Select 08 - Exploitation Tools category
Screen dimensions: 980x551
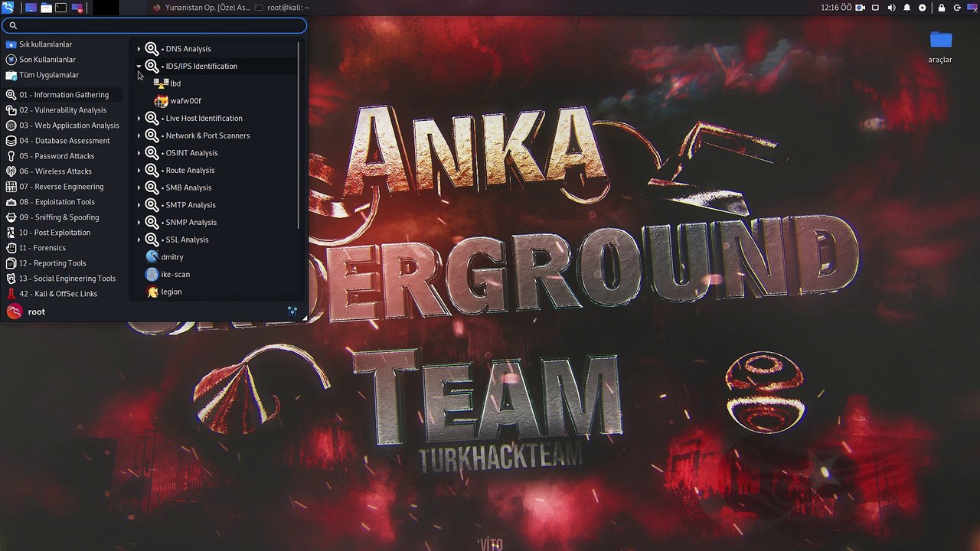(x=63, y=202)
